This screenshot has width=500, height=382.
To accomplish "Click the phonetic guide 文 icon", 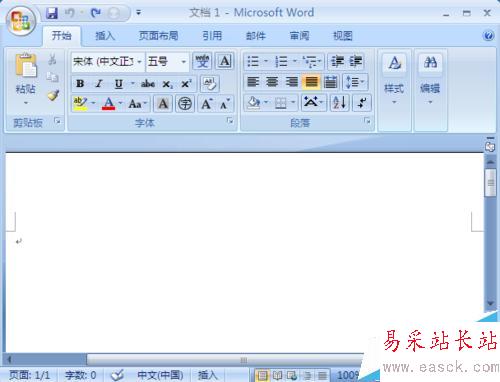I will [202, 62].
